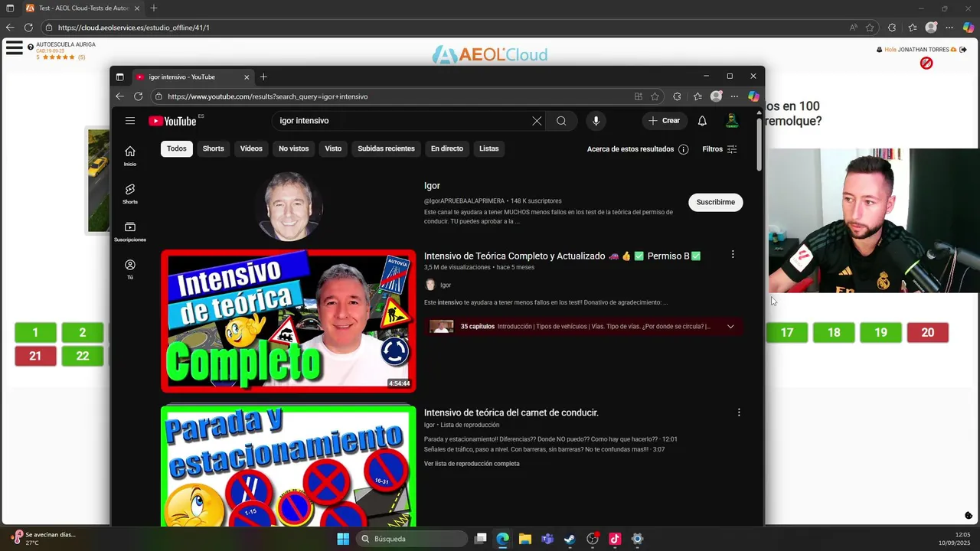Viewport: 980px width, 551px height.
Task: Open a new tab in the YouTube window
Action: click(x=263, y=77)
